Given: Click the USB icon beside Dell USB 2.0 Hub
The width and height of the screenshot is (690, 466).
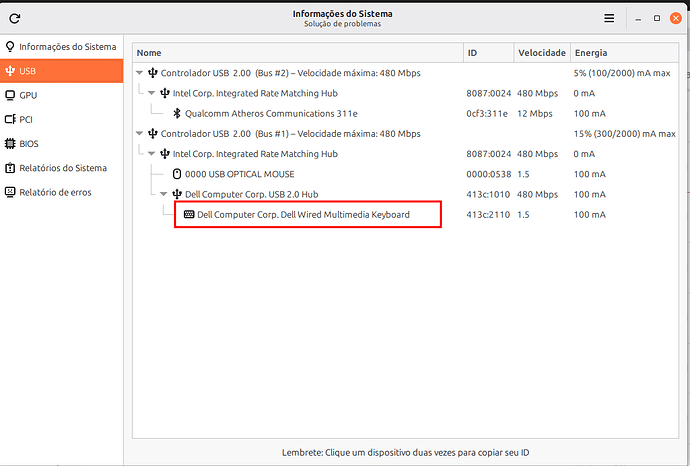Looking at the screenshot, I should pos(177,194).
